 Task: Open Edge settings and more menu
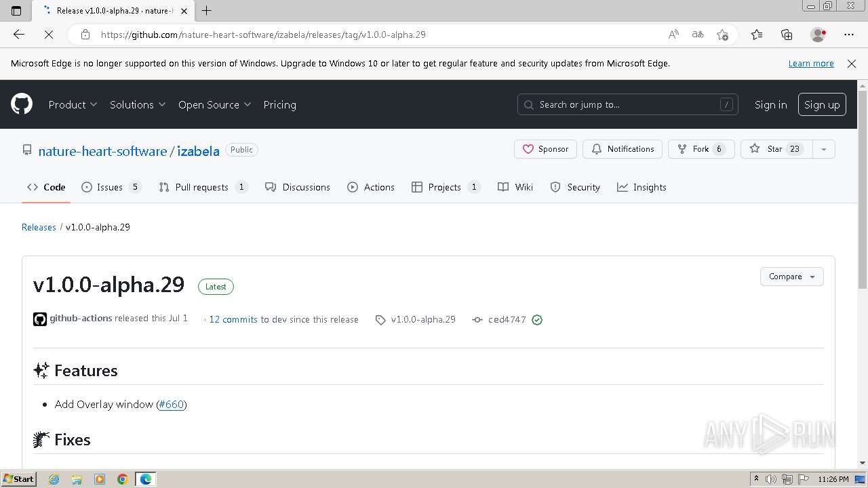tap(849, 35)
